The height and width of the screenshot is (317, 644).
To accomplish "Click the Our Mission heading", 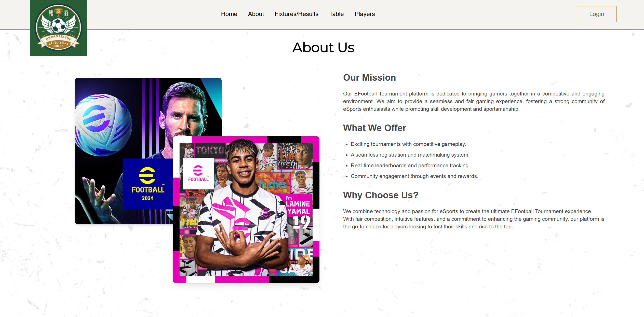I will [x=369, y=78].
